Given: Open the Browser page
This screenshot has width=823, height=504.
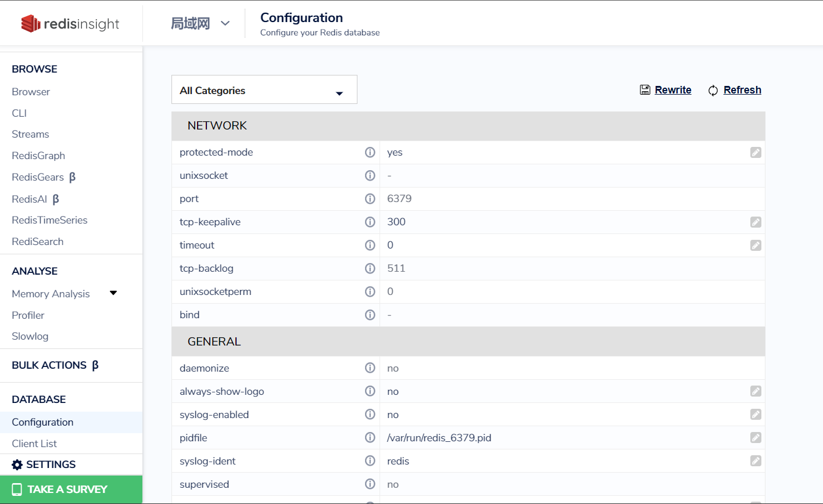Looking at the screenshot, I should point(31,92).
